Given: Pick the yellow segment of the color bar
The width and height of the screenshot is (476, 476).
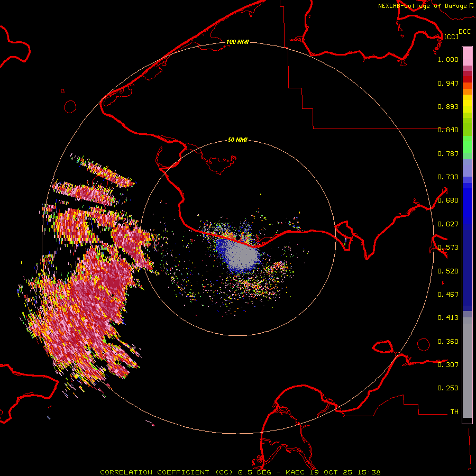Looking at the screenshot, I should point(467,104).
